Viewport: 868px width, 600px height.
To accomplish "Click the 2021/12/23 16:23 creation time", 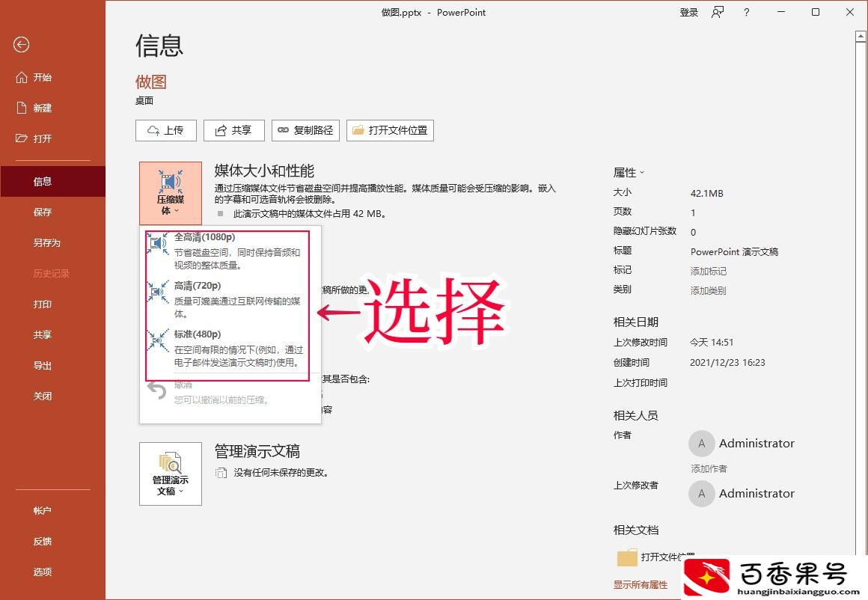I will 727,363.
